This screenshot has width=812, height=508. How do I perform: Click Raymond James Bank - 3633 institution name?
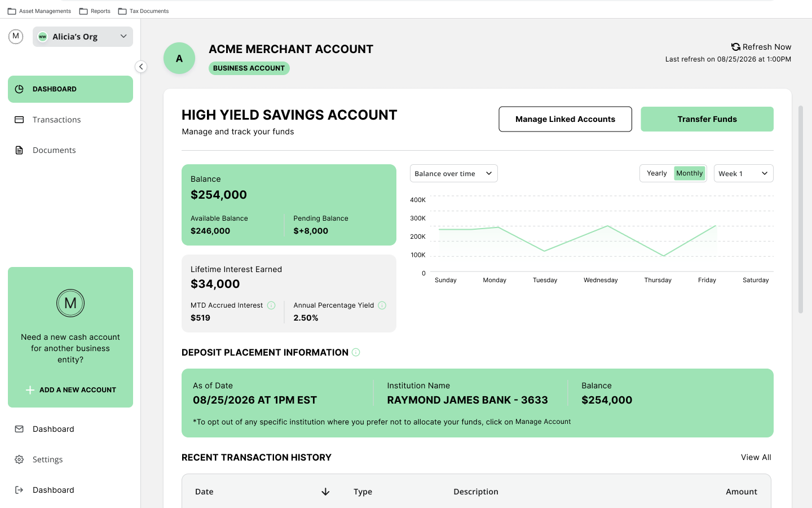click(467, 400)
